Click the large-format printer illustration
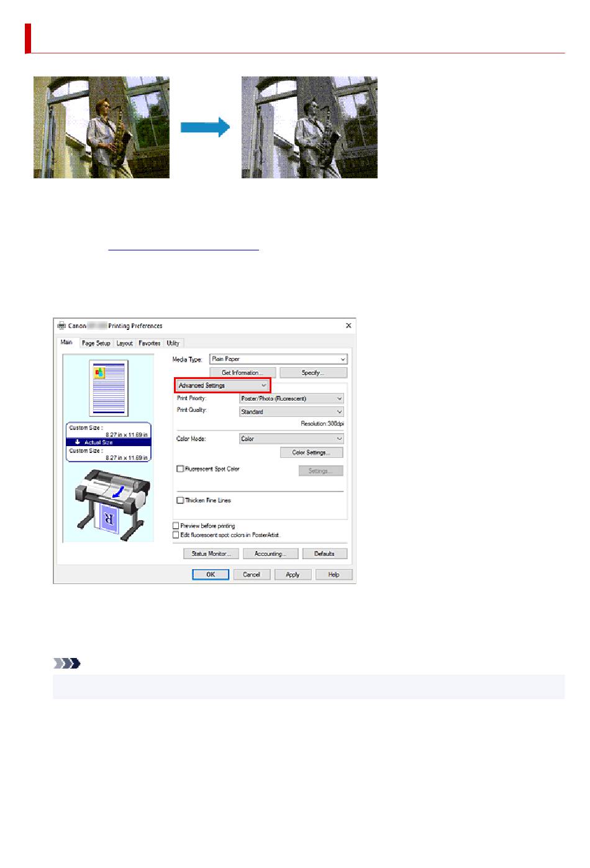590x868 pixels. coord(112,505)
